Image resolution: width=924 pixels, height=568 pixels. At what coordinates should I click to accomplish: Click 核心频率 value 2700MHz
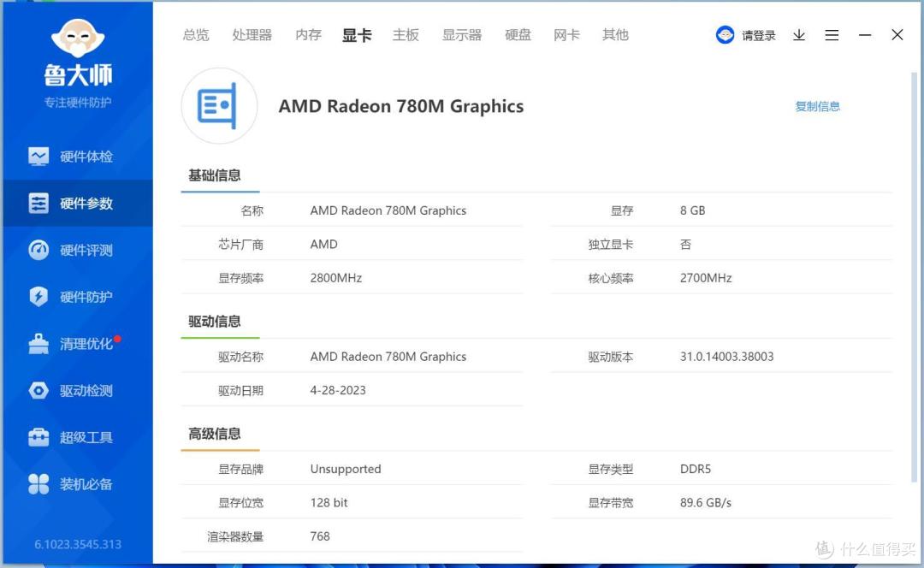706,278
